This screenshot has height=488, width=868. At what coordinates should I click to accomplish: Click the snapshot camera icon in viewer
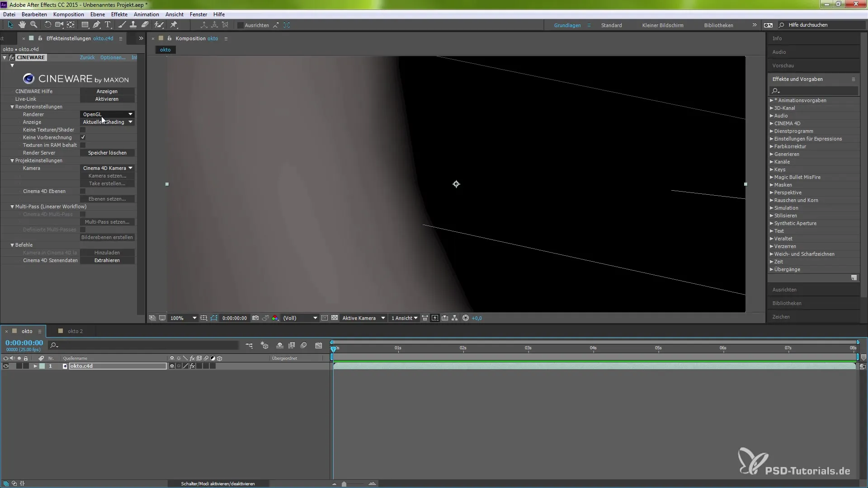click(x=255, y=318)
